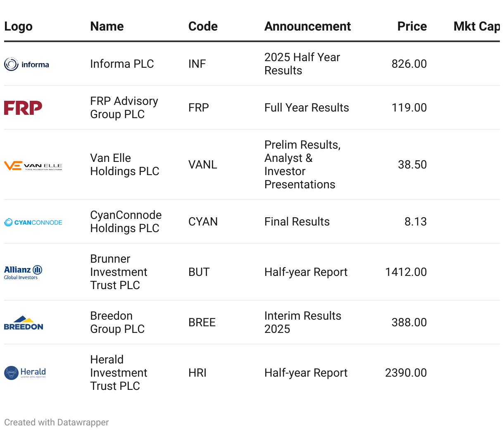
Task: Sort by the Code column header
Action: [x=203, y=26]
